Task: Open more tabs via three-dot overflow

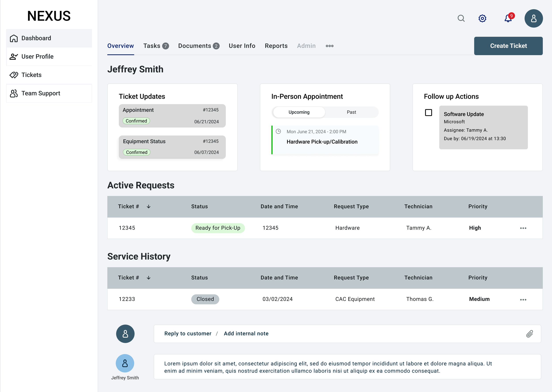Action: click(329, 46)
